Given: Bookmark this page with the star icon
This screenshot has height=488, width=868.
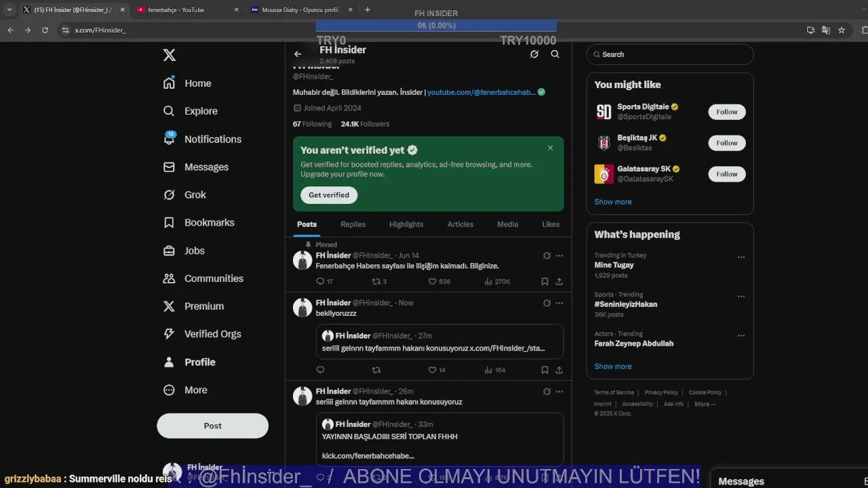Looking at the screenshot, I should [842, 30].
